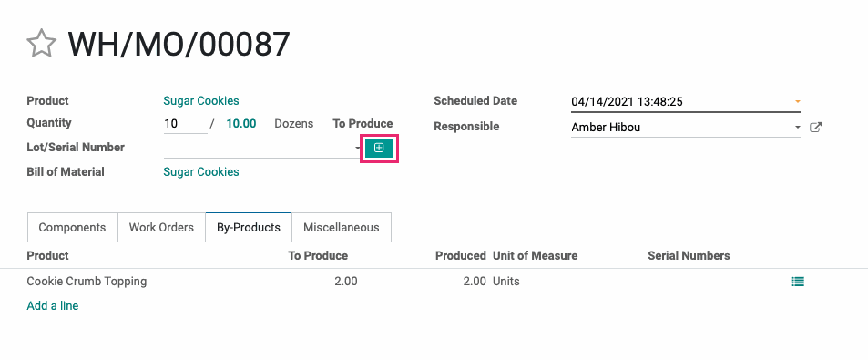Select the By-Products tab
Image resolution: width=868 pixels, height=360 pixels.
pyautogui.click(x=249, y=227)
